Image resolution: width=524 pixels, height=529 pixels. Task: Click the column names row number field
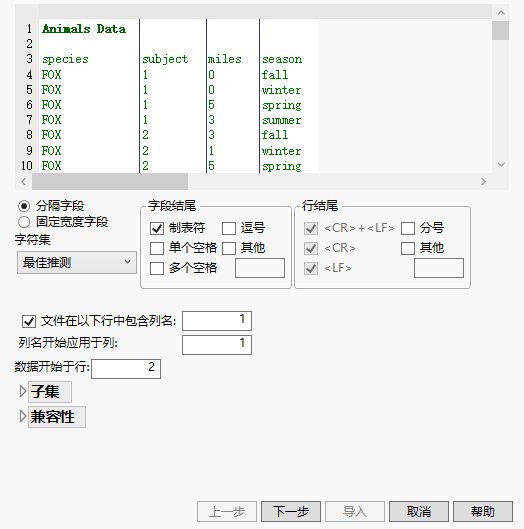tap(217, 321)
